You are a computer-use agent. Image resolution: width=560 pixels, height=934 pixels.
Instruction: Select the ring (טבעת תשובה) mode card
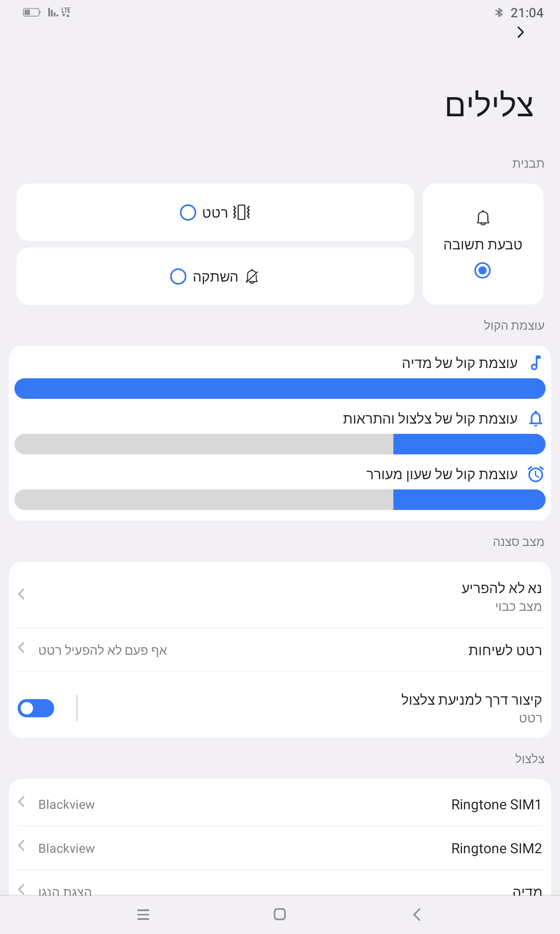pos(483,244)
